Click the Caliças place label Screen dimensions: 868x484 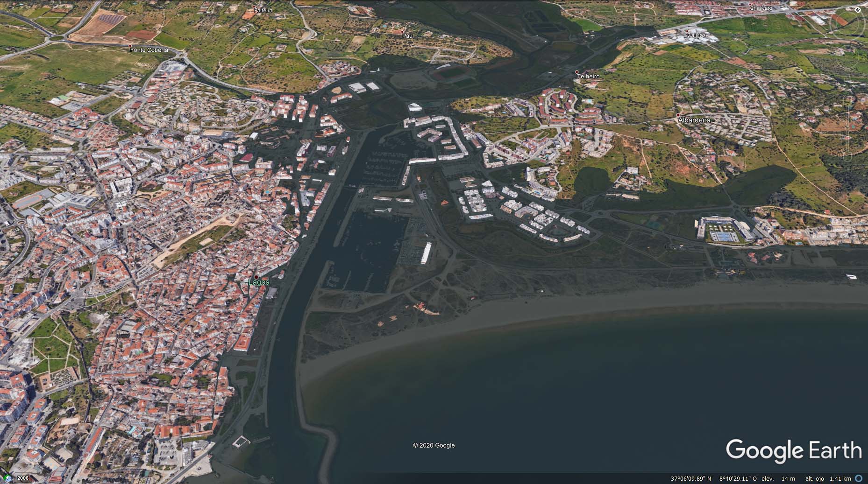(696, 35)
